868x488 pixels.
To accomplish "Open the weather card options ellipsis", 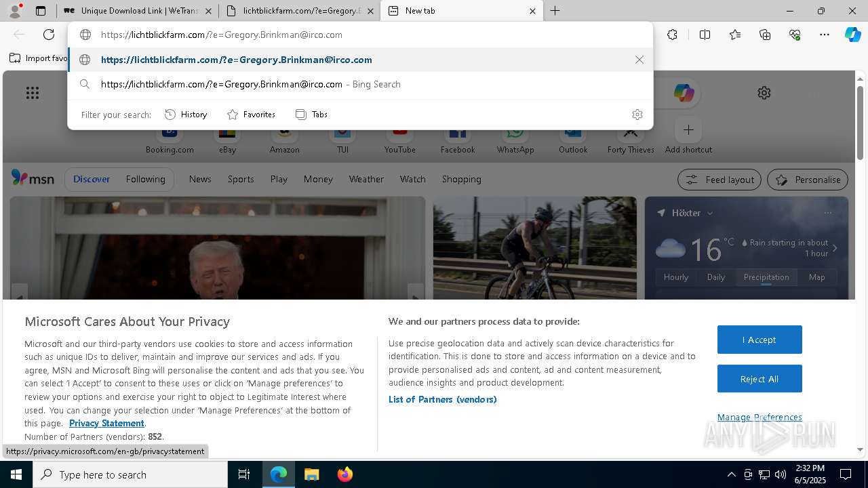I will click(827, 213).
